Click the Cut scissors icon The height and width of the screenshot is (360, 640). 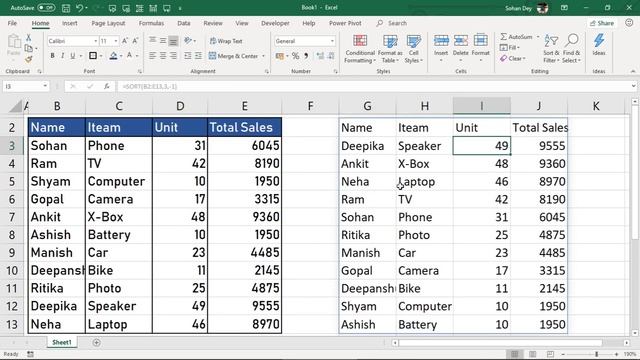coord(29,38)
